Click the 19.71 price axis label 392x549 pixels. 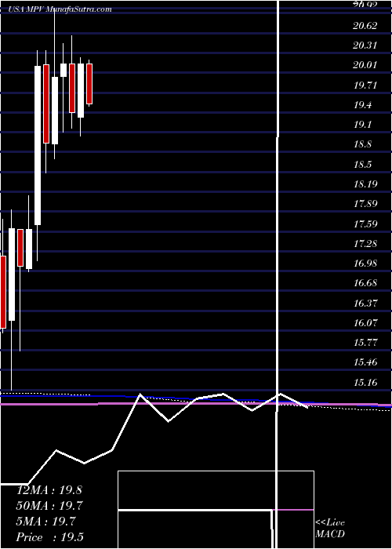(365, 85)
